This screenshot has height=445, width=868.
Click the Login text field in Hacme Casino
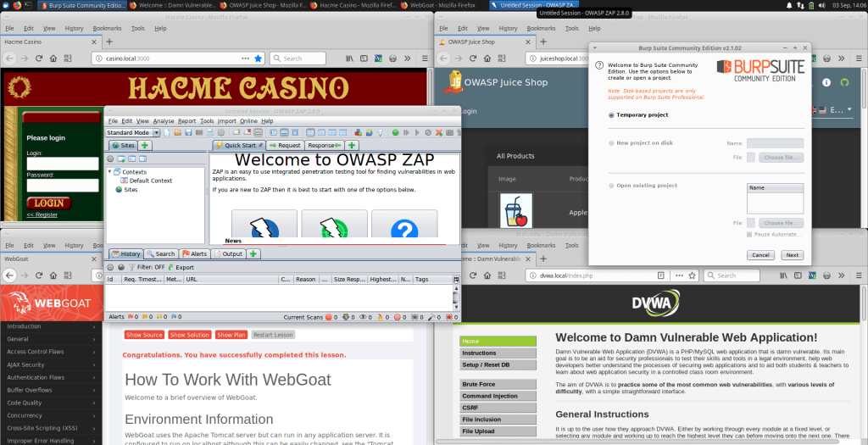point(63,164)
